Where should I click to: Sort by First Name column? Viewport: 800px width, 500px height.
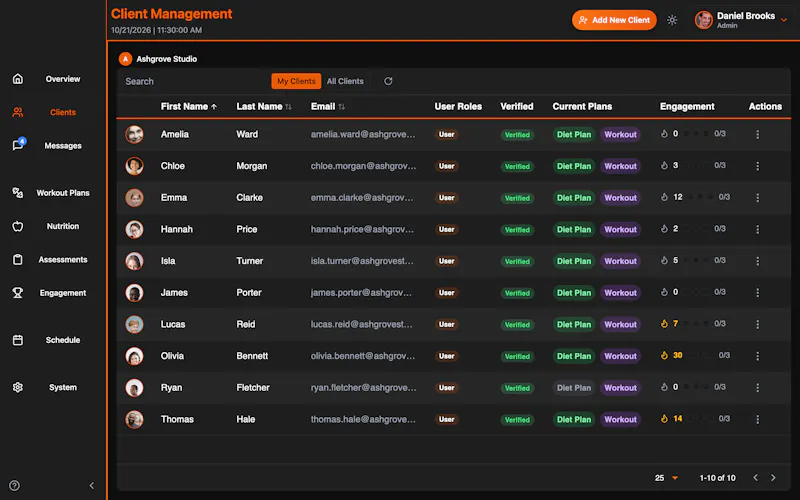click(x=189, y=106)
